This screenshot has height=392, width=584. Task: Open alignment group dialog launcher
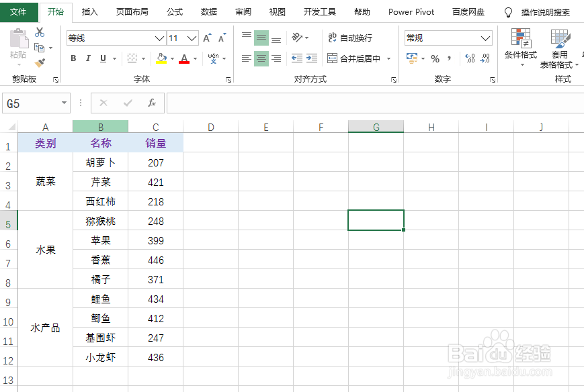(394, 80)
